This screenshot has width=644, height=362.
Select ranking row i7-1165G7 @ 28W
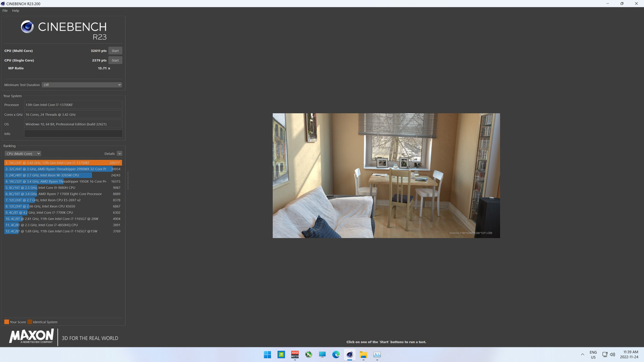pyautogui.click(x=63, y=219)
